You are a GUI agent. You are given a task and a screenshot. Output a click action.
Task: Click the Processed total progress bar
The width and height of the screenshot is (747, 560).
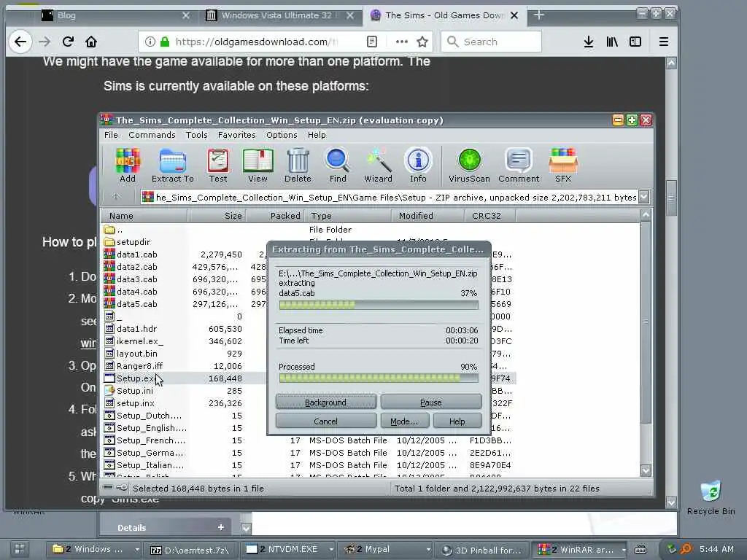pos(379,378)
